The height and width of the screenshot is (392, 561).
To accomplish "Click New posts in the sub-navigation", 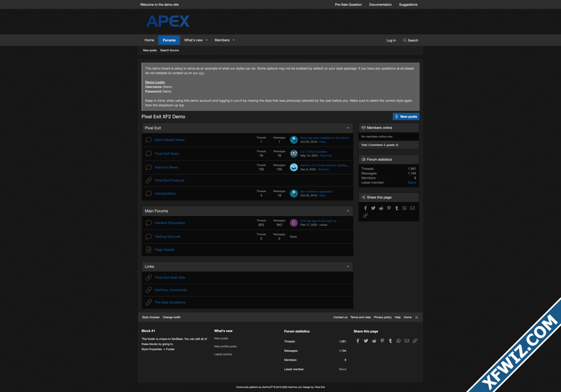I will coord(150,51).
